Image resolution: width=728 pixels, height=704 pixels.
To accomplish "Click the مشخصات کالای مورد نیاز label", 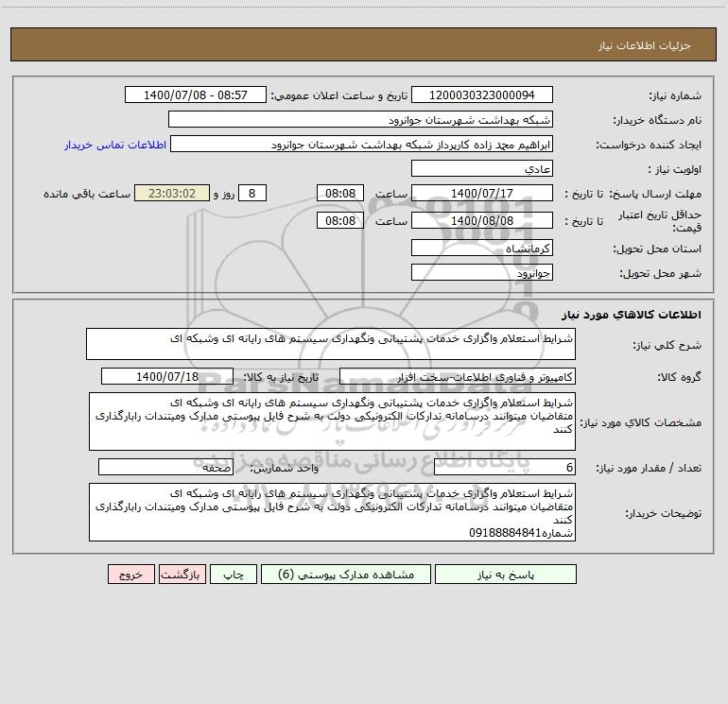I will point(641,422).
